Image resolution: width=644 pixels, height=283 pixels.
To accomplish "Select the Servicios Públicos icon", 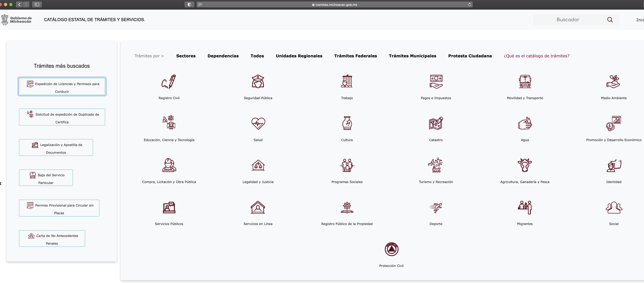I will (169, 207).
